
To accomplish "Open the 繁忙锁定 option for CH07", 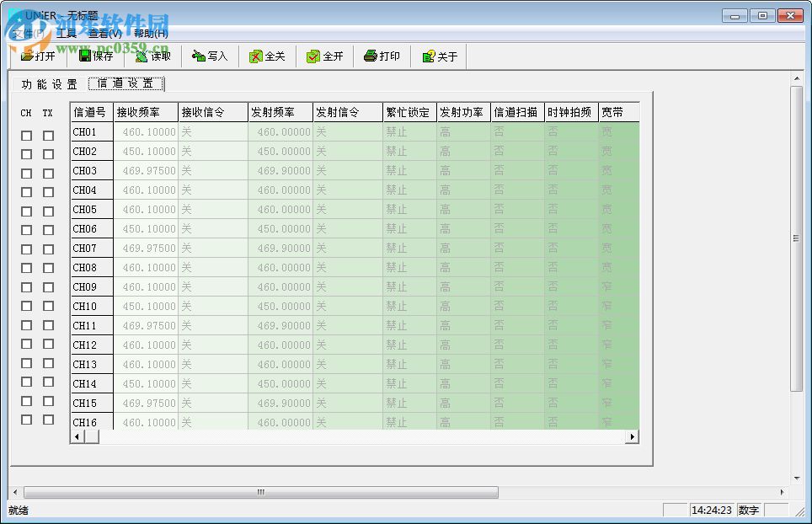I will 409,248.
